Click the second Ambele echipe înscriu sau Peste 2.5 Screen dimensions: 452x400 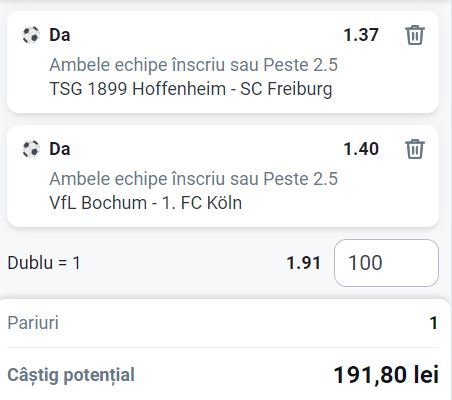pyautogui.click(x=194, y=179)
